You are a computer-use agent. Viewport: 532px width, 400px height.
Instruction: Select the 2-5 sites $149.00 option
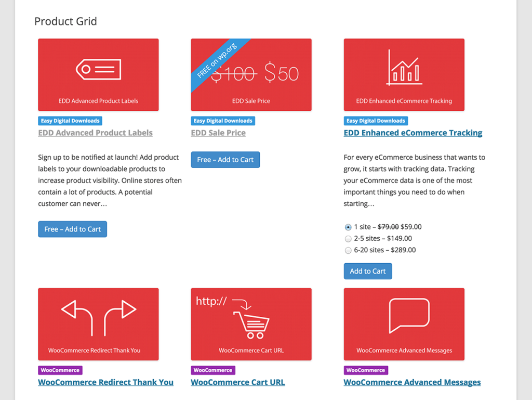point(348,239)
